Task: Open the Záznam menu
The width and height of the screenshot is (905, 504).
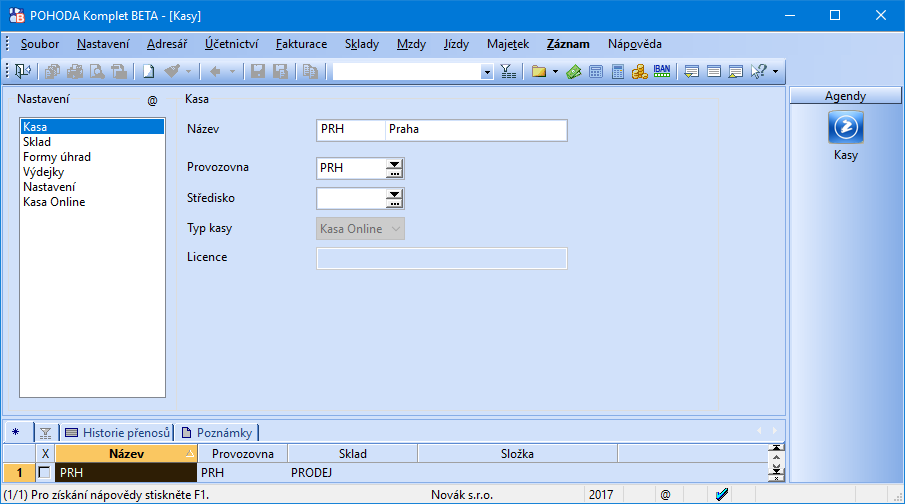Action: click(x=568, y=44)
